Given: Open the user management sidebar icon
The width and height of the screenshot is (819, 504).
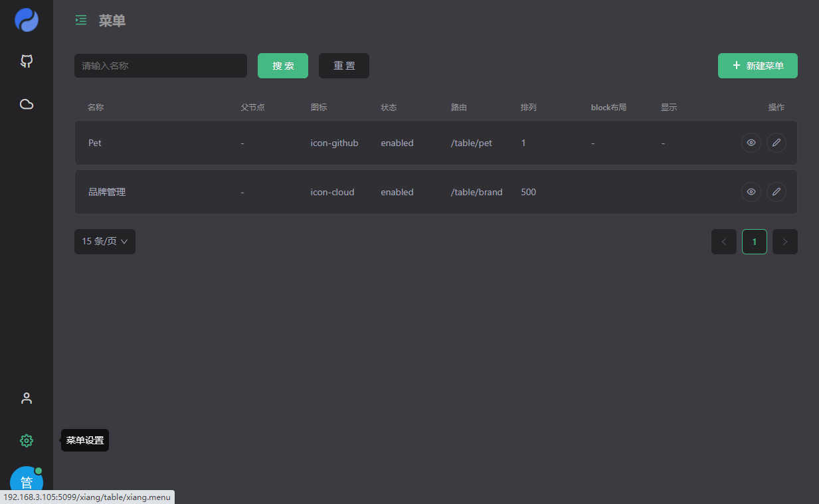Looking at the screenshot, I should (27, 398).
